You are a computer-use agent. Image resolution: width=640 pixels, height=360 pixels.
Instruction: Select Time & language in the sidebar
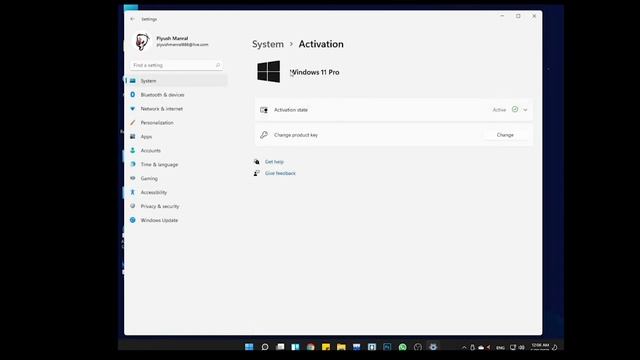[177, 164]
